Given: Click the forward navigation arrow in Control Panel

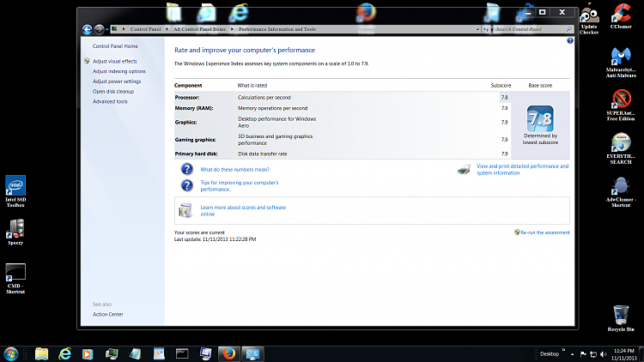Looking at the screenshot, I should click(x=99, y=29).
